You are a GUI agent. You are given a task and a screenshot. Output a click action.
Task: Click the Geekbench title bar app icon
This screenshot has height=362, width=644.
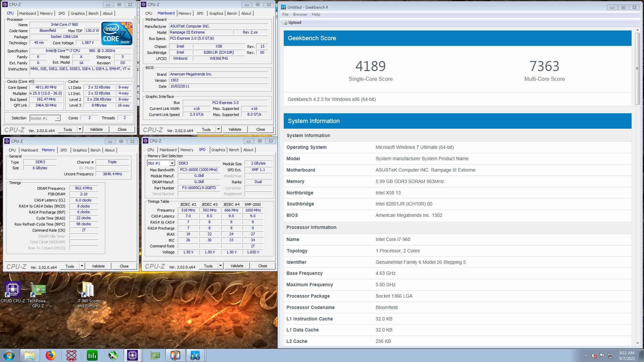pos(283,7)
